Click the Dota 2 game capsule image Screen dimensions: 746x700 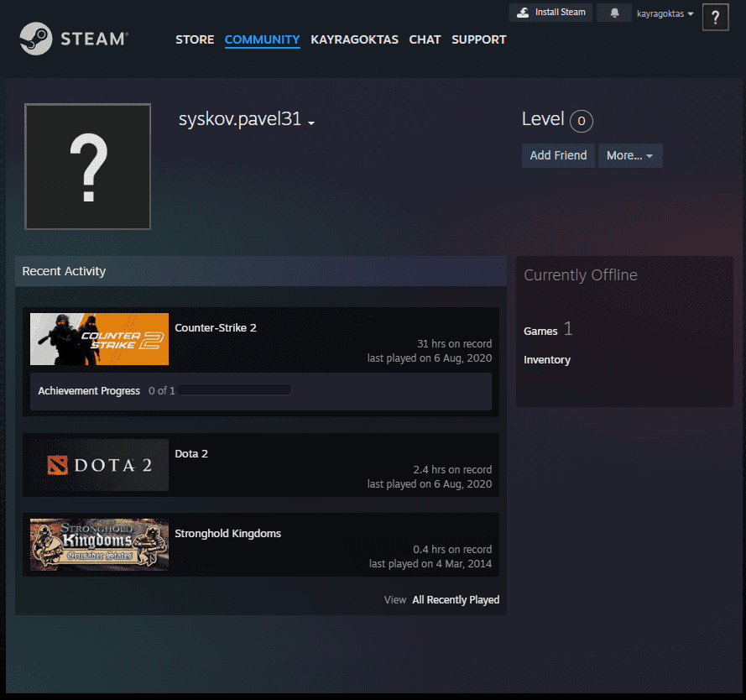[99, 465]
